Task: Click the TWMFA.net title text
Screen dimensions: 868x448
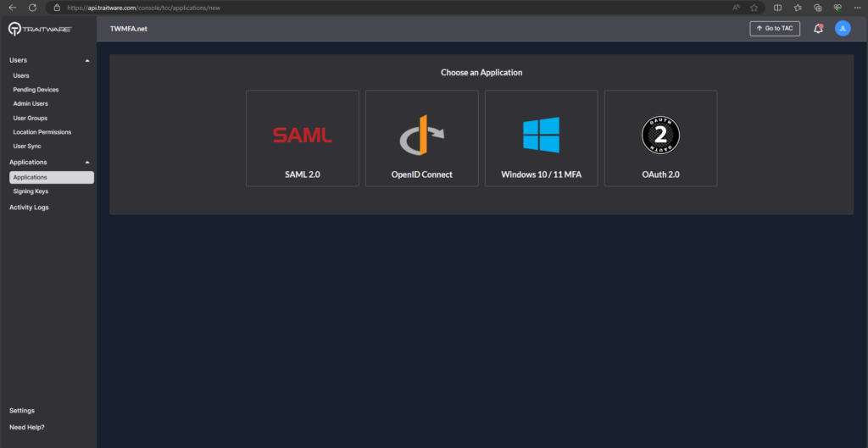Action: point(129,29)
